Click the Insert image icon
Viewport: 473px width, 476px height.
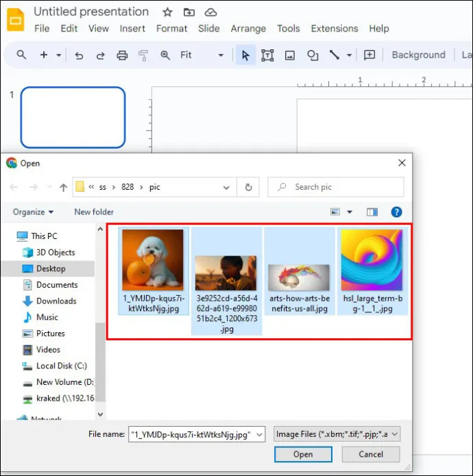click(x=290, y=55)
